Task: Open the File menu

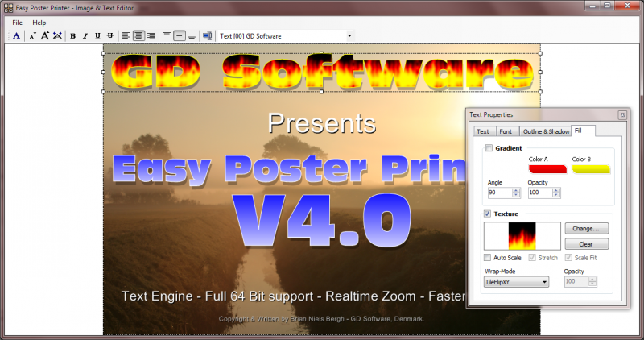Action: (x=17, y=23)
